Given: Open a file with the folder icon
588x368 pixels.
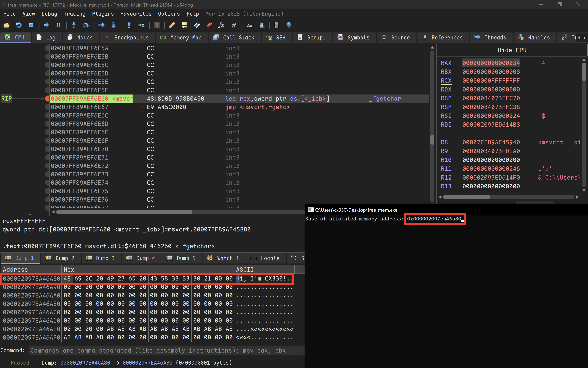Looking at the screenshot, I should (6, 25).
